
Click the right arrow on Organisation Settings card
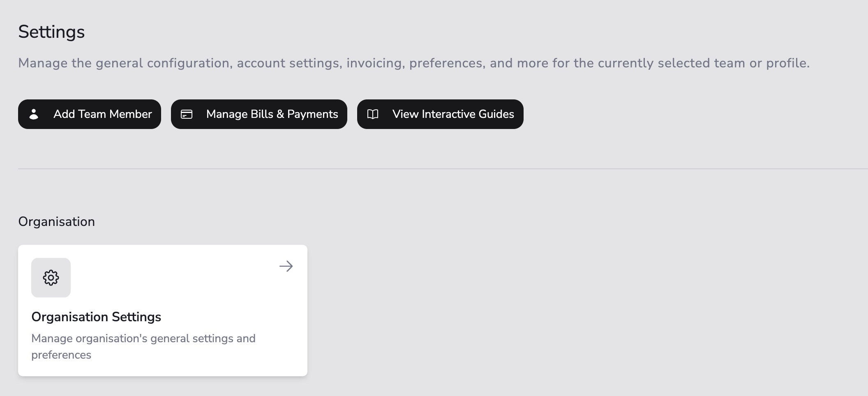[x=286, y=266]
